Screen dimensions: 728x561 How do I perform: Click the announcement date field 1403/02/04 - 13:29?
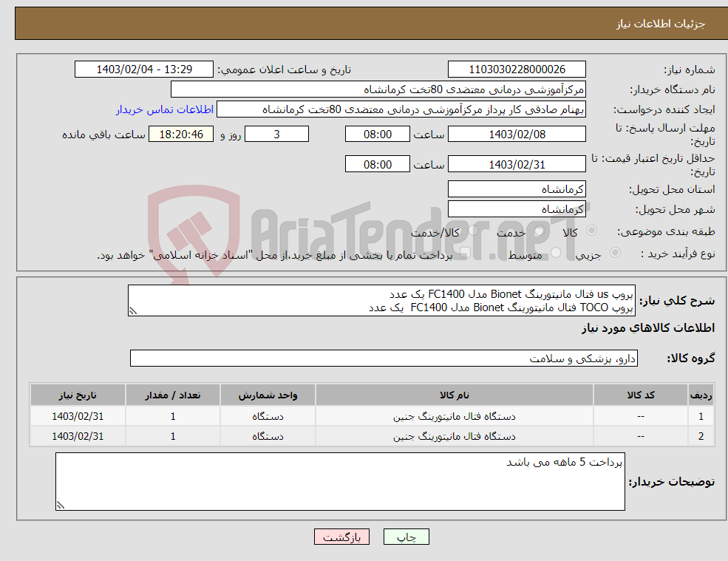144,69
